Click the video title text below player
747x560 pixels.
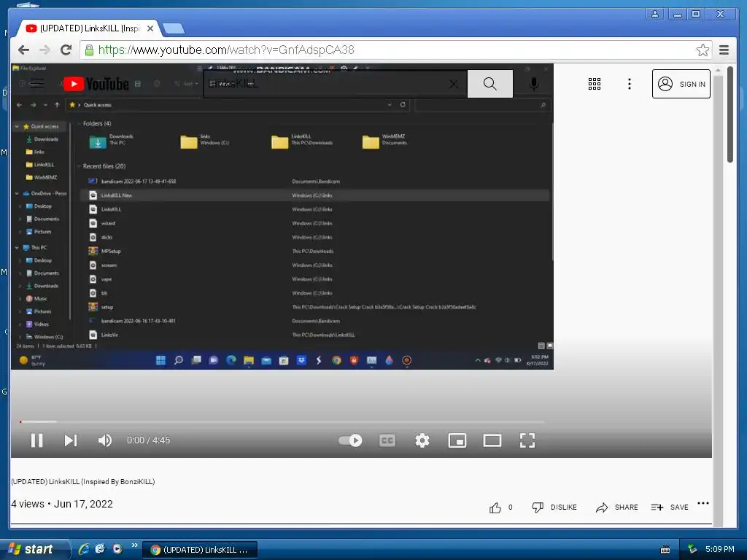[x=83, y=481]
